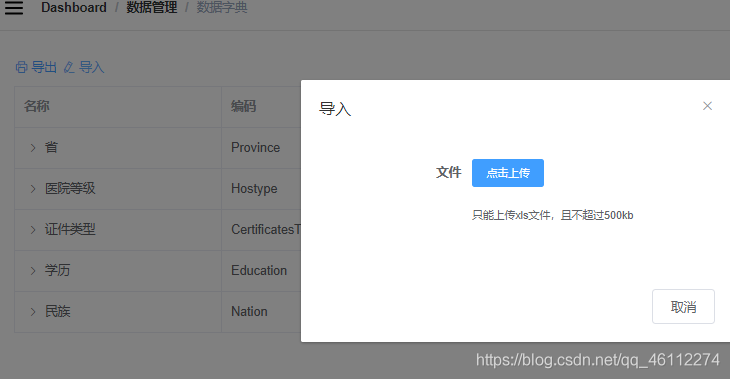Click the printer icon beside 导出
Screen dimensions: 730x379
pyautogui.click(x=21, y=68)
